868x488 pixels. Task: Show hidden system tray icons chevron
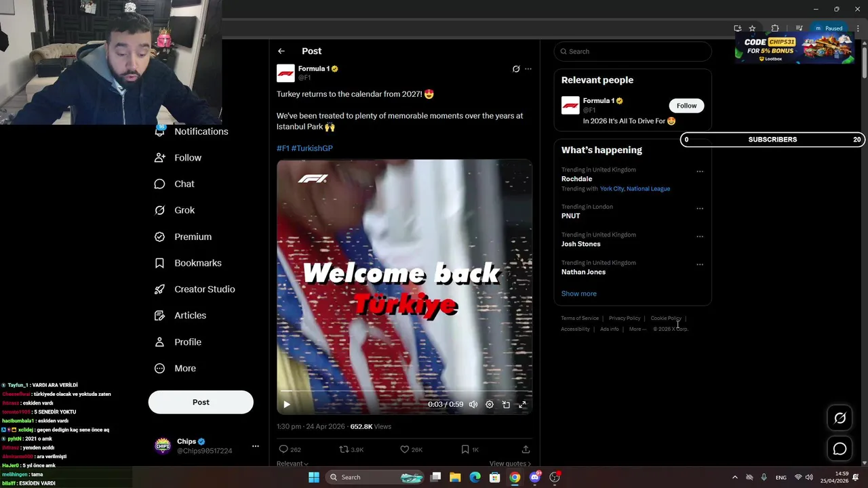734,477
